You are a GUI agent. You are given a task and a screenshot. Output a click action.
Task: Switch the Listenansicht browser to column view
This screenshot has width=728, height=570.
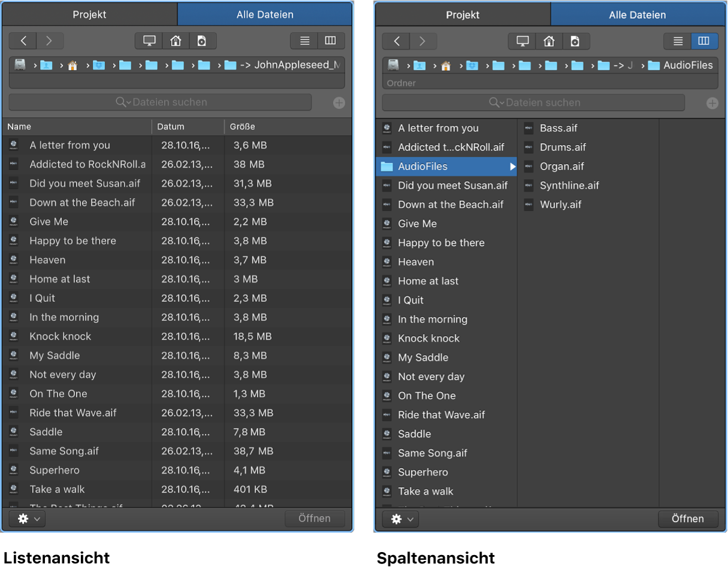(x=330, y=41)
